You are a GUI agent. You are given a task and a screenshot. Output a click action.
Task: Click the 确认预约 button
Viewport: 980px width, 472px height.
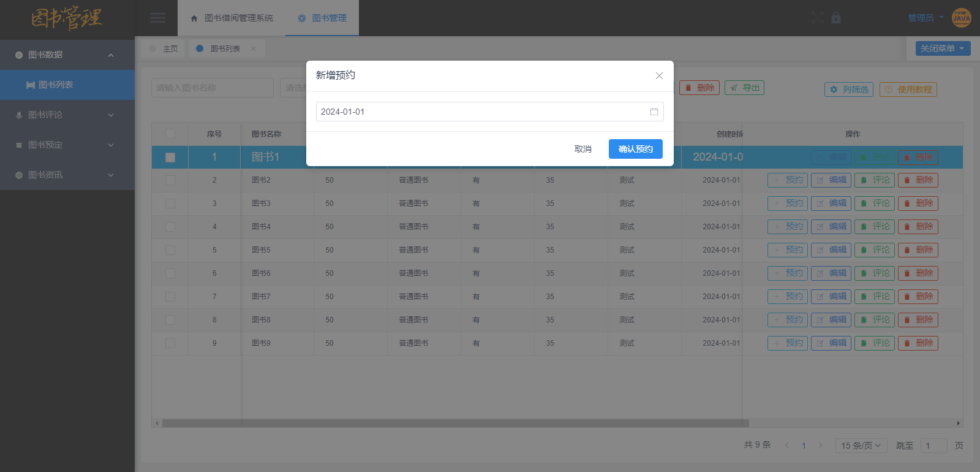pos(635,149)
